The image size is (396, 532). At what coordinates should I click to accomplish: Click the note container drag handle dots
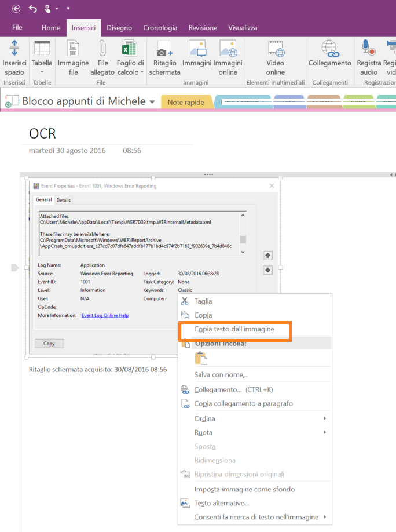[208, 174]
